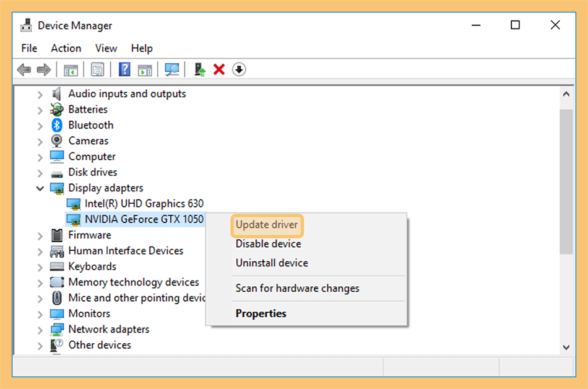Screen dimensions: 588x389
Task: Expand the Monitors node
Action: tap(40, 314)
